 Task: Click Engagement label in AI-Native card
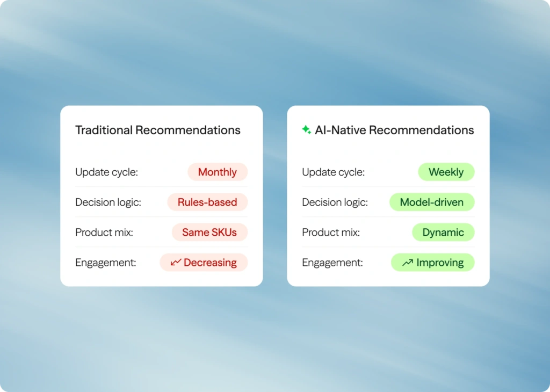click(x=332, y=263)
